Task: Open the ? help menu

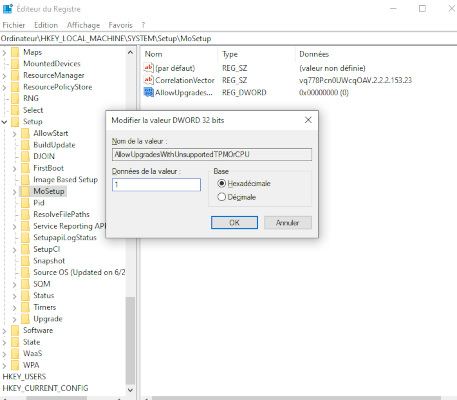Action: tap(143, 25)
